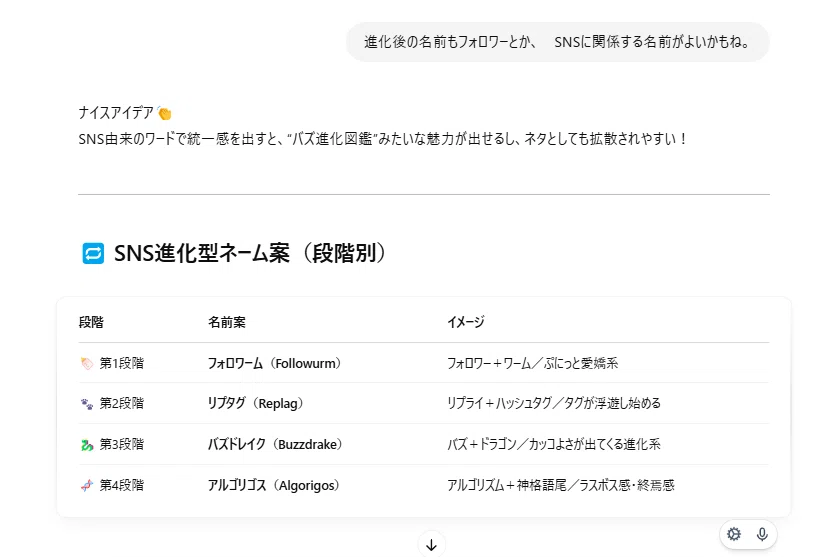Select the リプタグ (Replag) name cell
The width and height of the screenshot is (825, 557).
point(256,403)
